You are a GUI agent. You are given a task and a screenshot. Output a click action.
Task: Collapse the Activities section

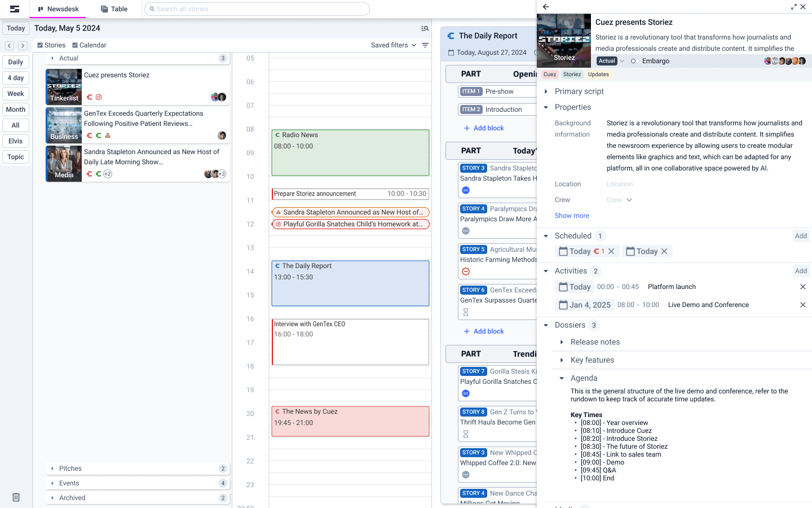pyautogui.click(x=546, y=271)
